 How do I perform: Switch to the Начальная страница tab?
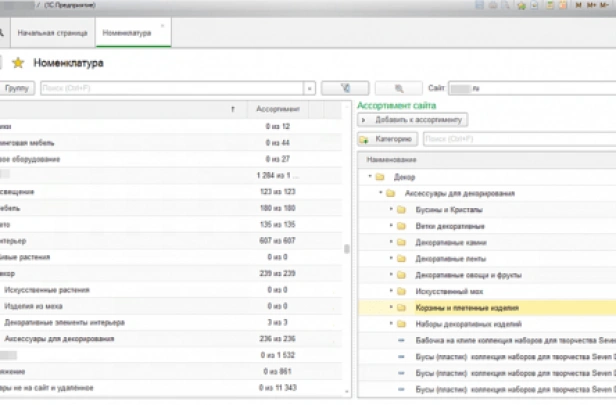coord(52,33)
